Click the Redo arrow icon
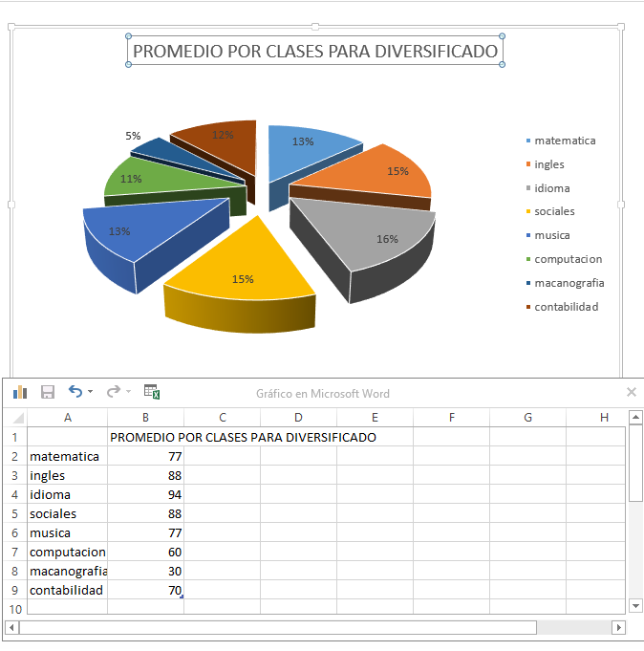 [114, 392]
